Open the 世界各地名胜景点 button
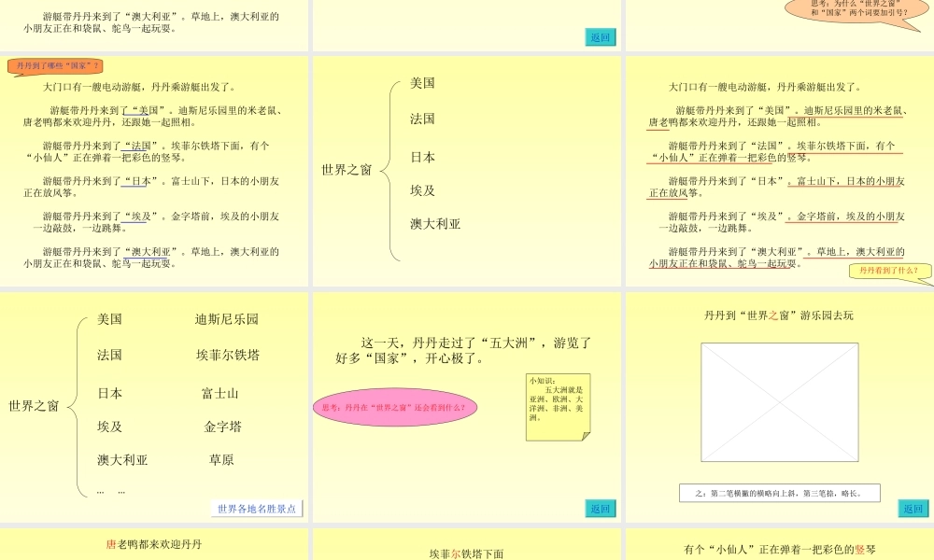Screen dimensions: 934x560 click(x=257, y=509)
